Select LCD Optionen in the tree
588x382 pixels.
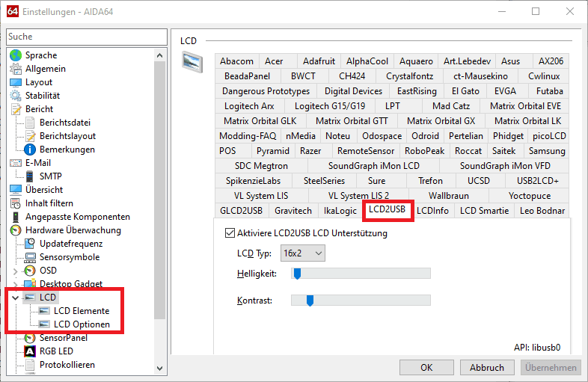82,324
